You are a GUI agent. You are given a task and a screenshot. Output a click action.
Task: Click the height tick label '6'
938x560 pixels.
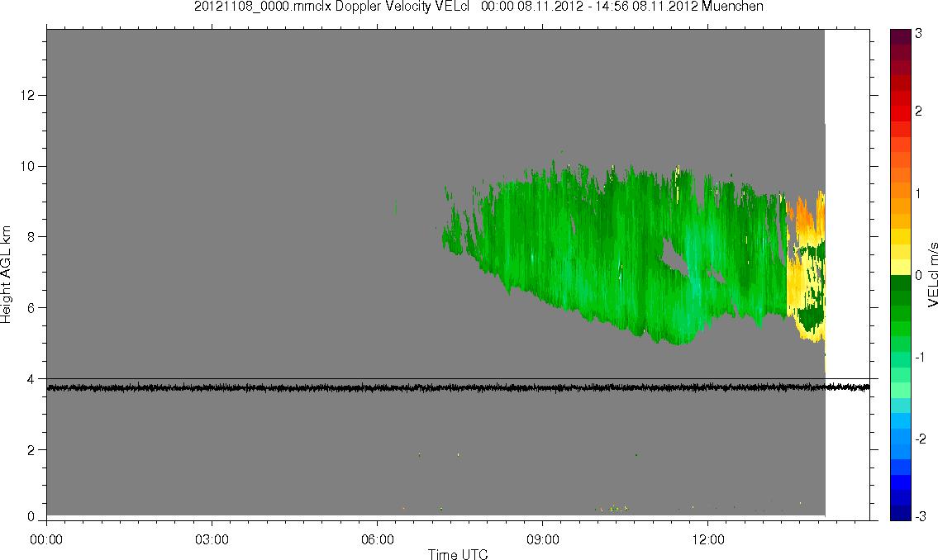(31, 308)
